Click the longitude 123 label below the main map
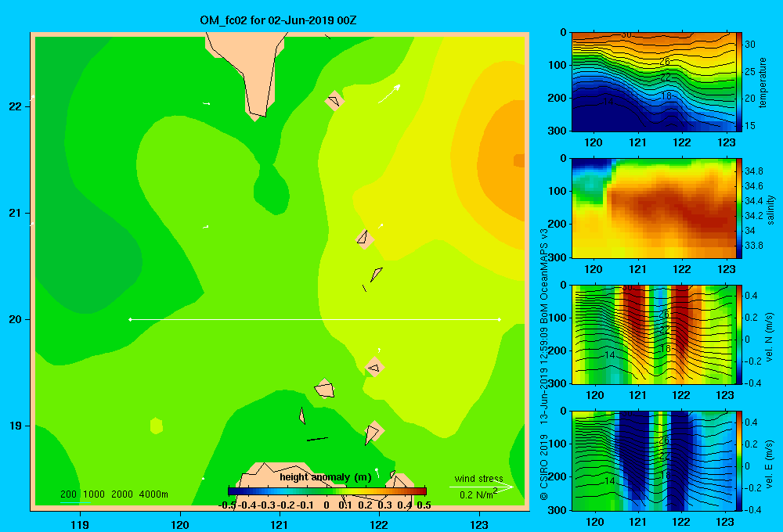Image resolution: width=783 pixels, height=532 pixels. click(x=479, y=524)
